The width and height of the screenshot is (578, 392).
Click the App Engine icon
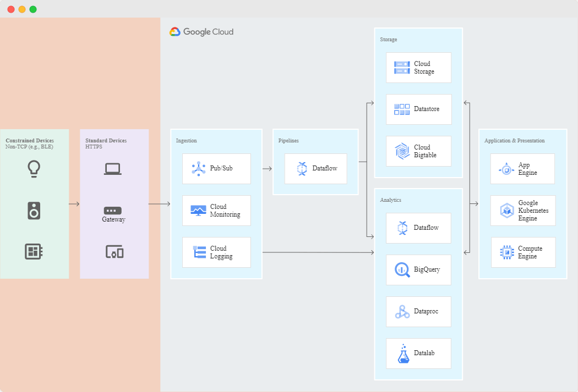click(x=506, y=169)
